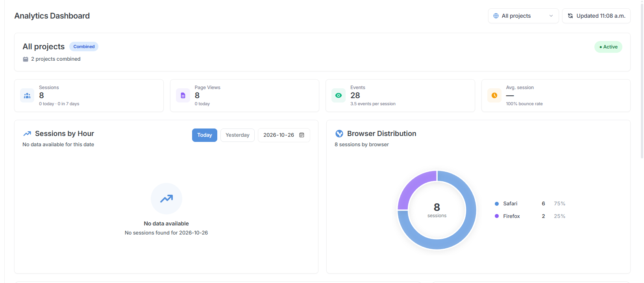
Task: Select the Today tab
Action: coord(205,135)
